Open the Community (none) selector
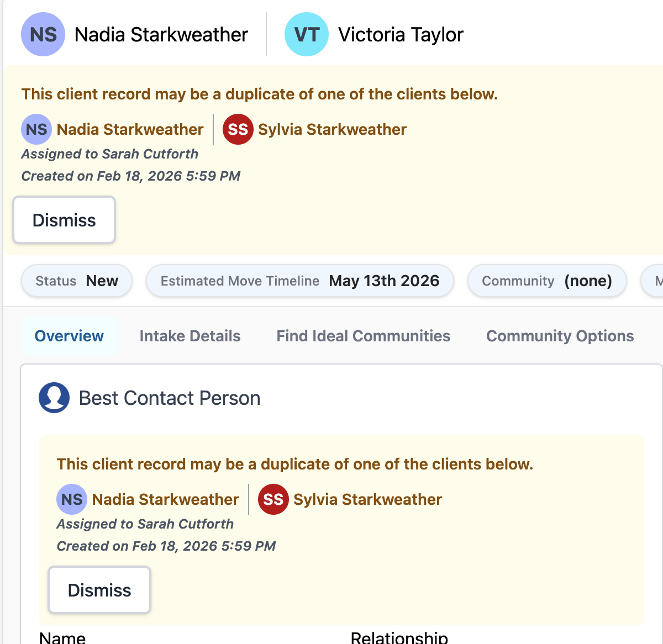 [x=547, y=281]
